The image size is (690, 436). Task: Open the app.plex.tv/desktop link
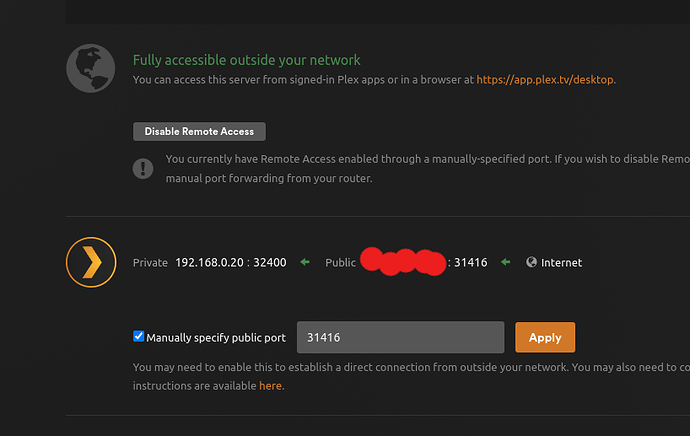pos(545,80)
